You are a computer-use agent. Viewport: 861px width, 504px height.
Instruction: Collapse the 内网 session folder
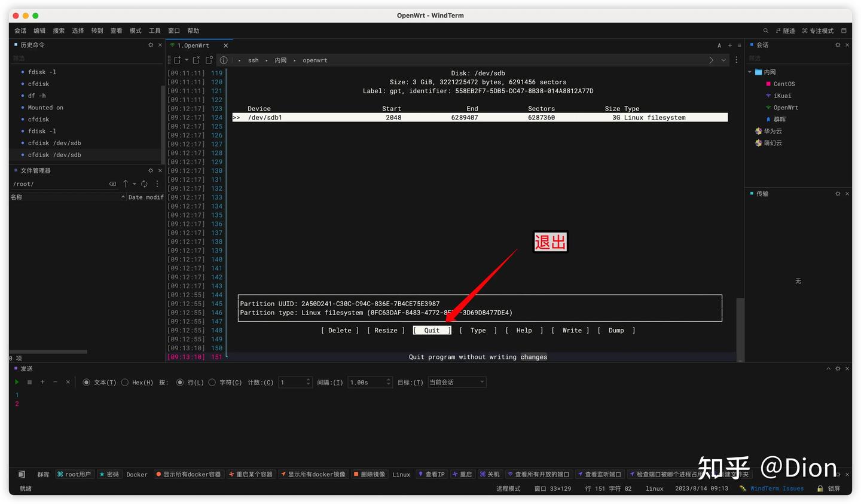(x=750, y=72)
